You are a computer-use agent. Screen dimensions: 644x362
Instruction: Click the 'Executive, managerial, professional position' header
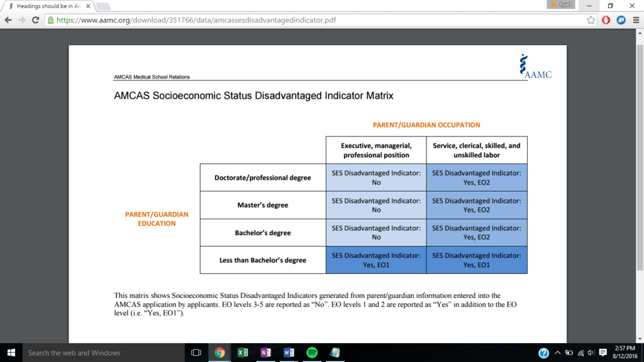click(x=376, y=150)
